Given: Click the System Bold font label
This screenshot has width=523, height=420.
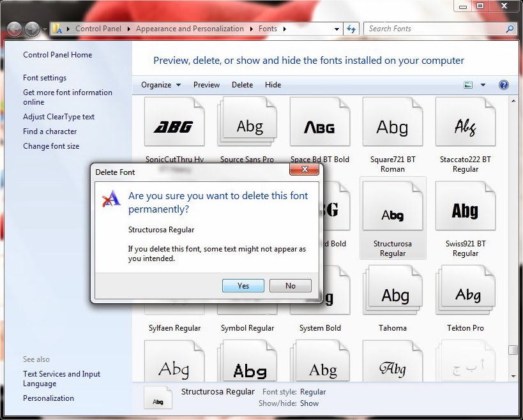Looking at the screenshot, I should (x=320, y=328).
